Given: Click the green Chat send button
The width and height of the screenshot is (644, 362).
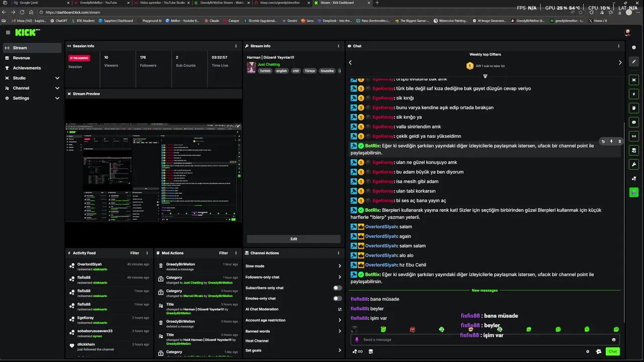Looking at the screenshot, I should coord(613,351).
